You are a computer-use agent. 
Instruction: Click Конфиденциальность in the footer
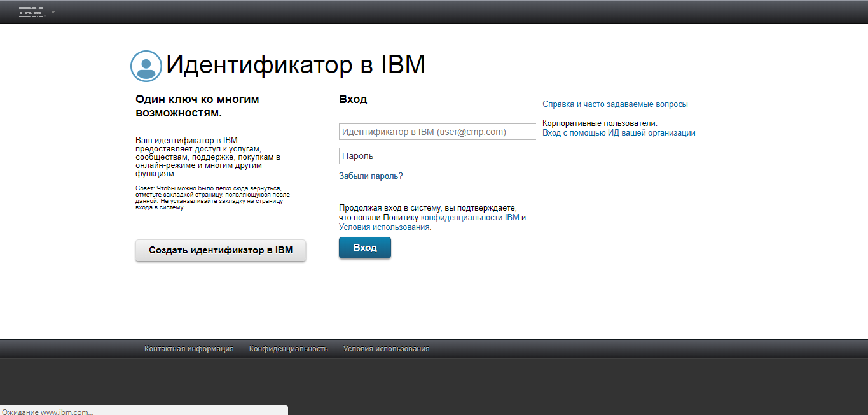click(288, 348)
